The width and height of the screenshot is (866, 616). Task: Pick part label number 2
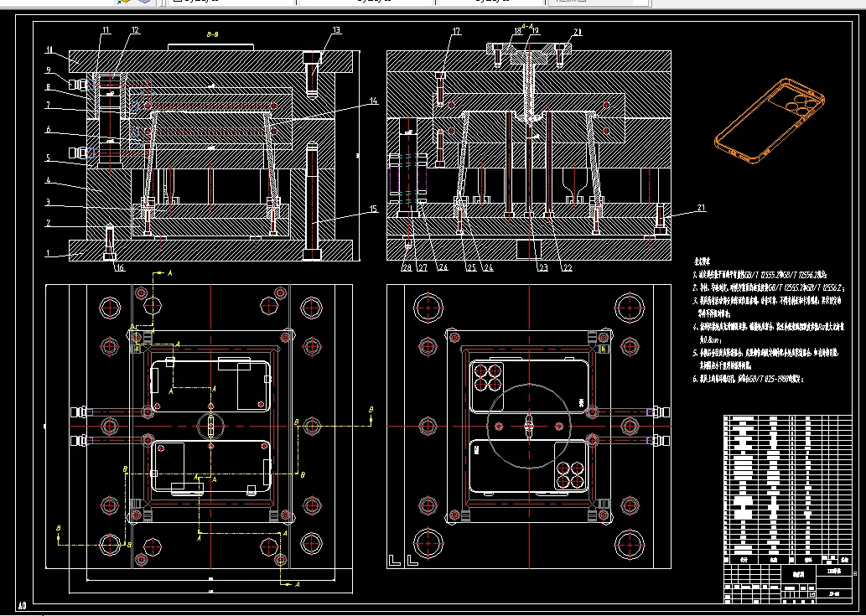(49, 223)
